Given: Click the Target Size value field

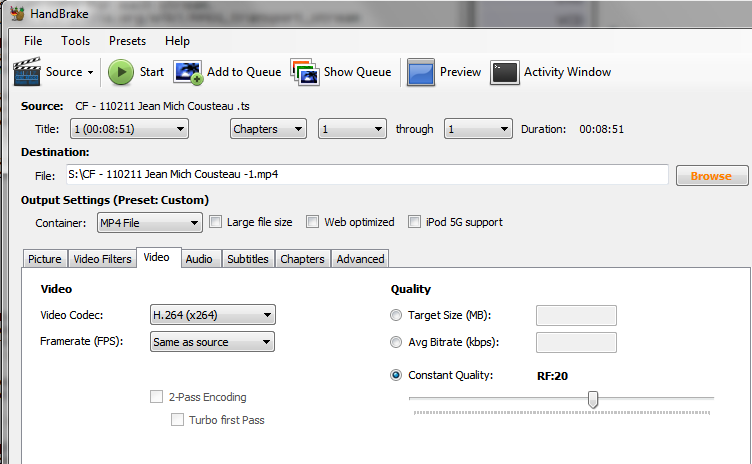Looking at the screenshot, I should pos(576,315).
